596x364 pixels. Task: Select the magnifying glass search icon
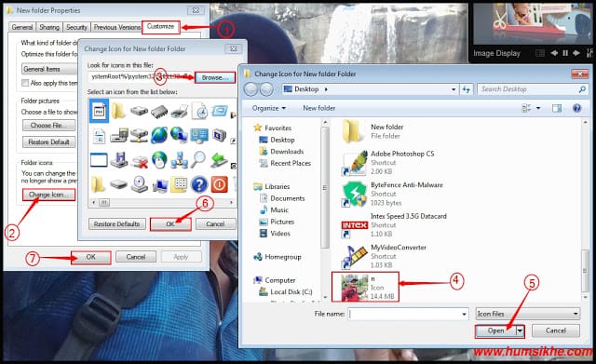point(198,160)
